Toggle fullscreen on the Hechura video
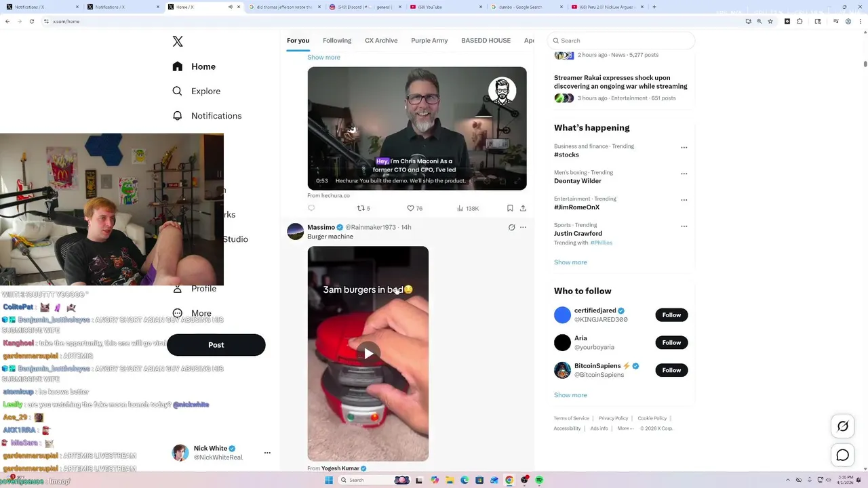Viewport: 868px width, 488px height. (517, 181)
